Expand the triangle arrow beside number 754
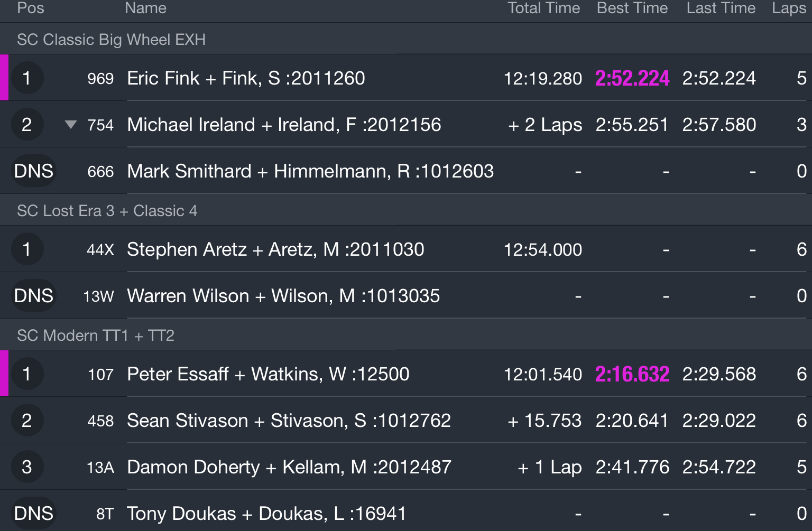 click(x=71, y=125)
